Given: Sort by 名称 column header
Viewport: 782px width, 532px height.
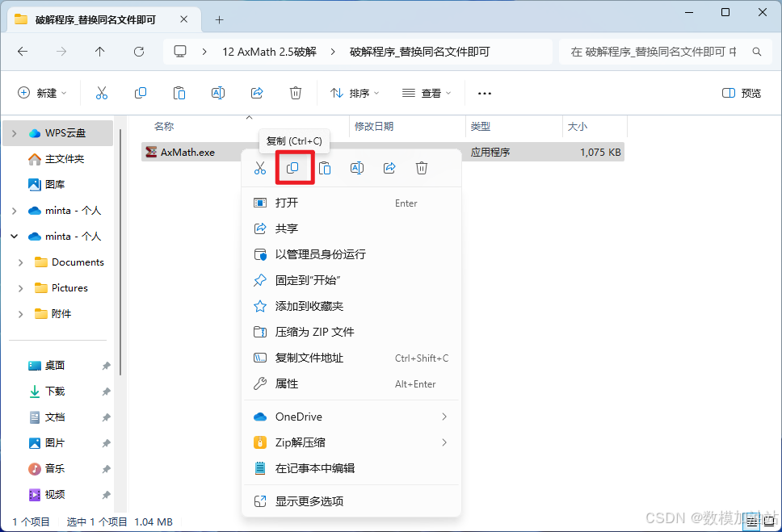Looking at the screenshot, I should click(x=164, y=127).
